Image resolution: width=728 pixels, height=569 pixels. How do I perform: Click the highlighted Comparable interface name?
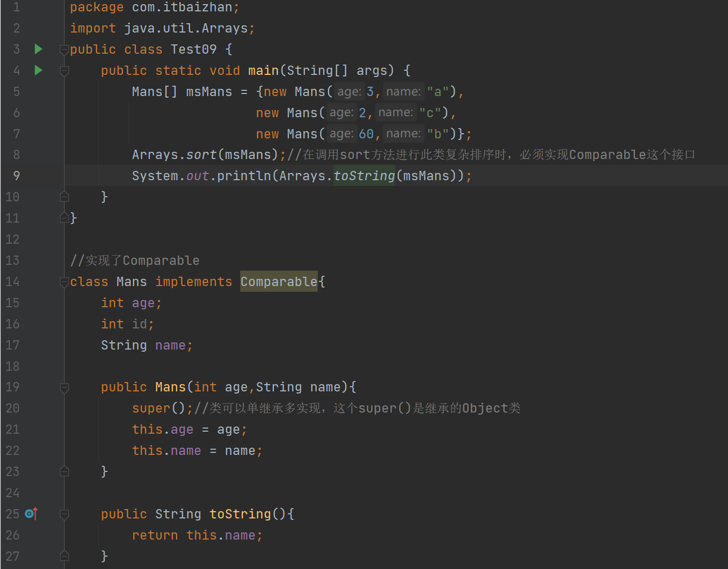(279, 281)
